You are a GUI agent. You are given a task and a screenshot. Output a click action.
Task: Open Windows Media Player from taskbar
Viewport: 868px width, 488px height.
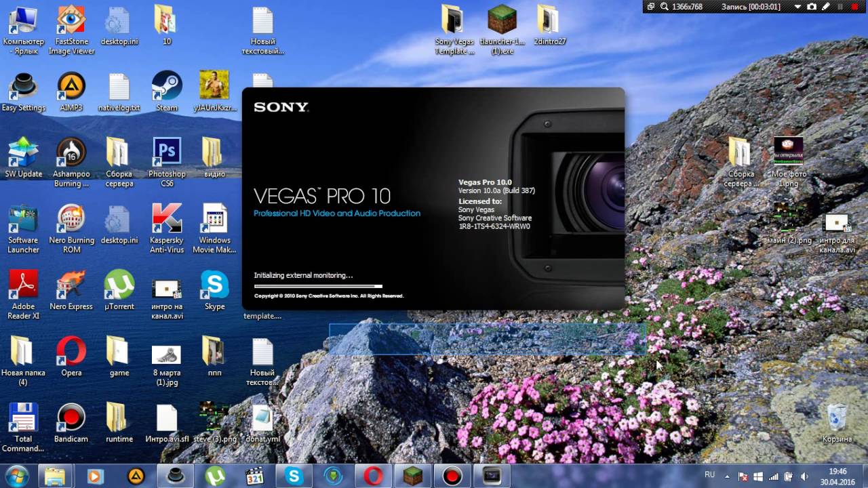point(94,476)
